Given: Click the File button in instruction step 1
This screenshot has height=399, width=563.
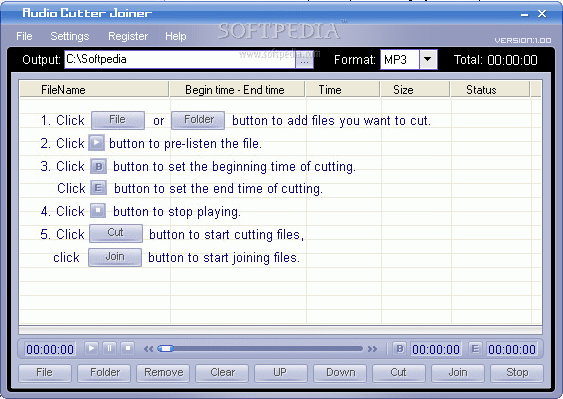Looking at the screenshot, I should click(x=118, y=120).
